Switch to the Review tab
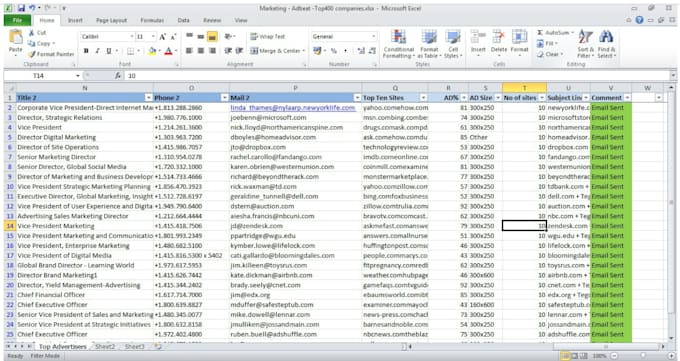680x361 pixels. pos(212,20)
